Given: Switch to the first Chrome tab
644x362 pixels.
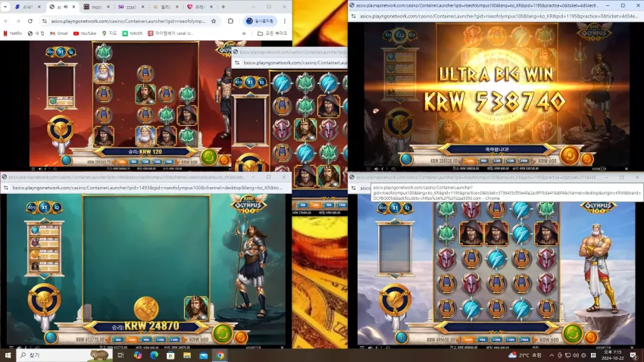Looking at the screenshot, I should (27, 7).
